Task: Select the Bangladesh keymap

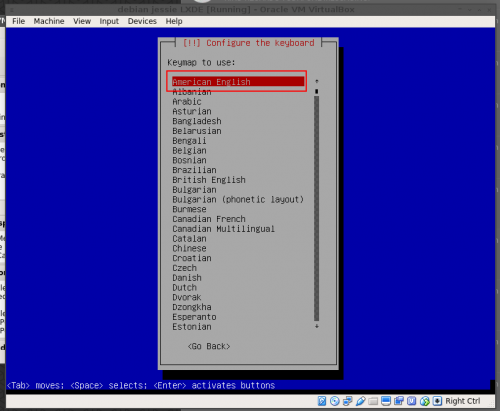Action: click(197, 121)
